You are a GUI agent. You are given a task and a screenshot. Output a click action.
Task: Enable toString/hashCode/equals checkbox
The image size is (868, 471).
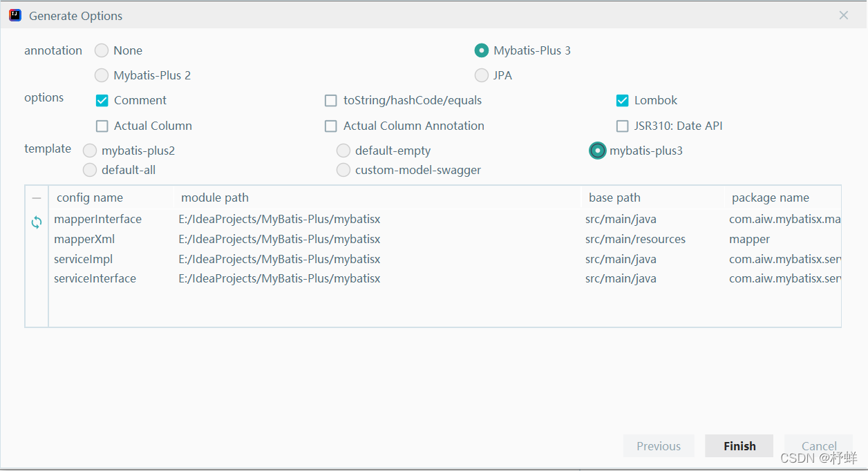[x=331, y=101]
